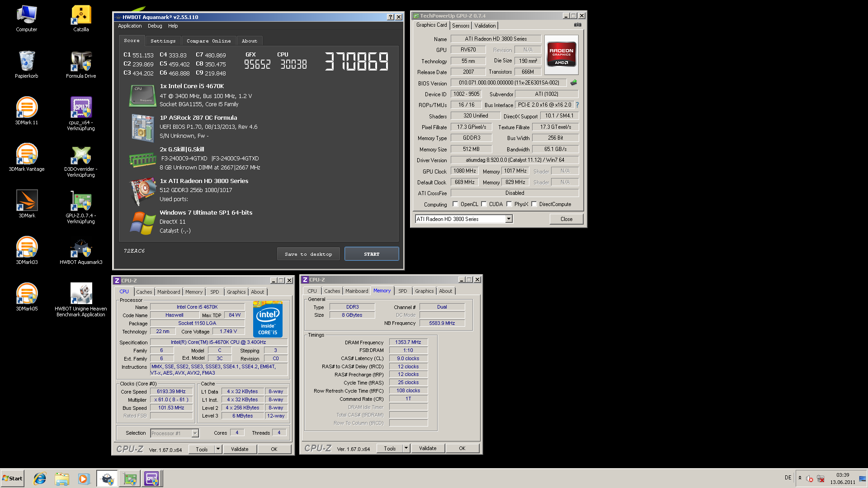Switch to the About tab in Aquamark
868x488 pixels.
pos(249,41)
